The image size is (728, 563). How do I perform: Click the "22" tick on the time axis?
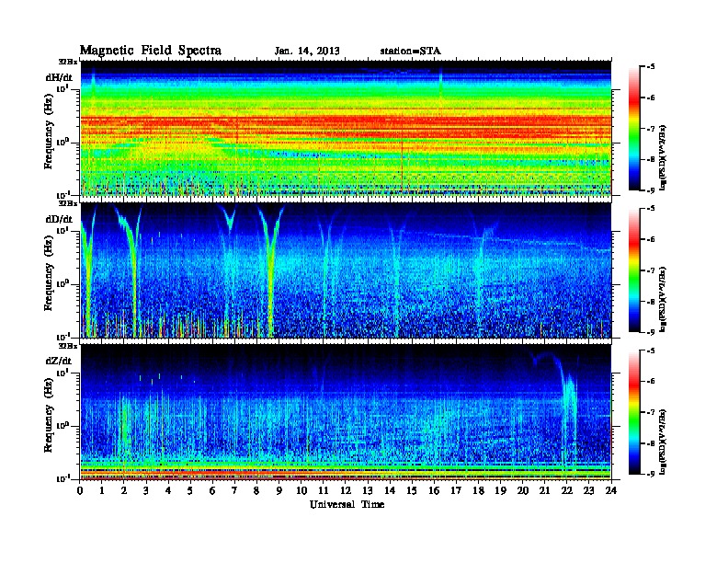[x=567, y=491]
